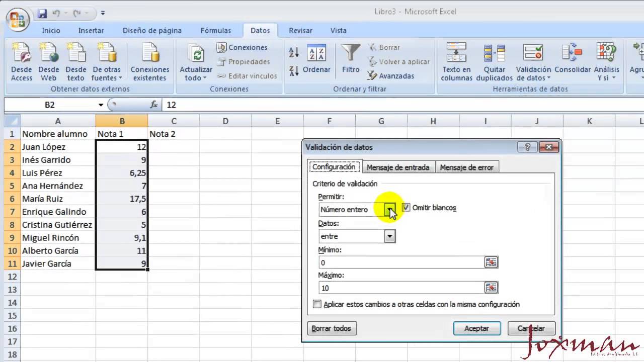The height and width of the screenshot is (362, 644).
Task: Click Quitar duplicados tool
Action: point(495,62)
